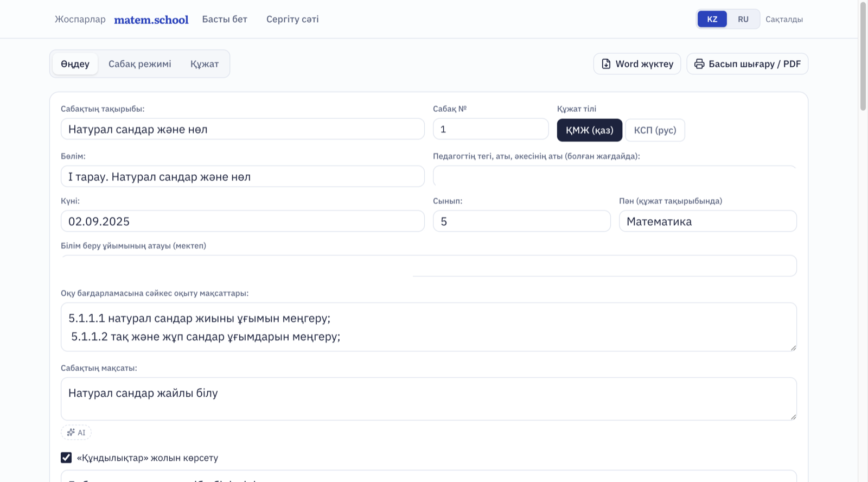The height and width of the screenshot is (482, 868).
Task: Click the Сынып class field
Action: pyautogui.click(x=522, y=221)
